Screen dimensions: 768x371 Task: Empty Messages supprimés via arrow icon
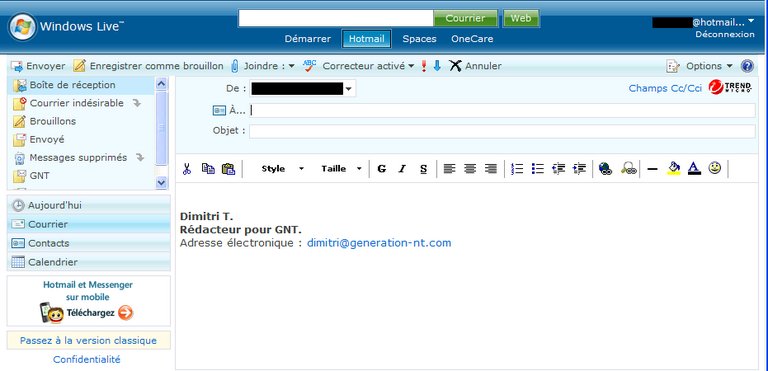(140, 158)
